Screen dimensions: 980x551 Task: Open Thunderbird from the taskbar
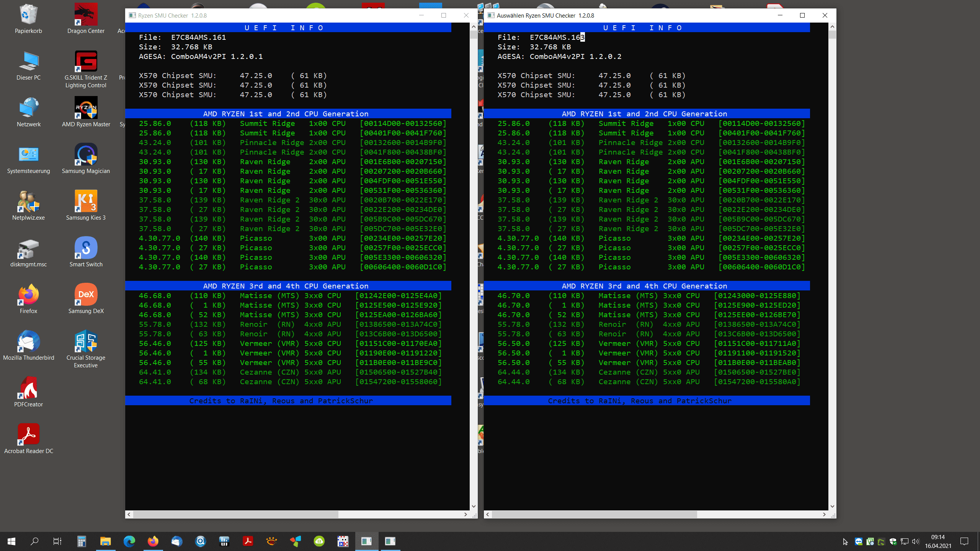click(x=176, y=541)
